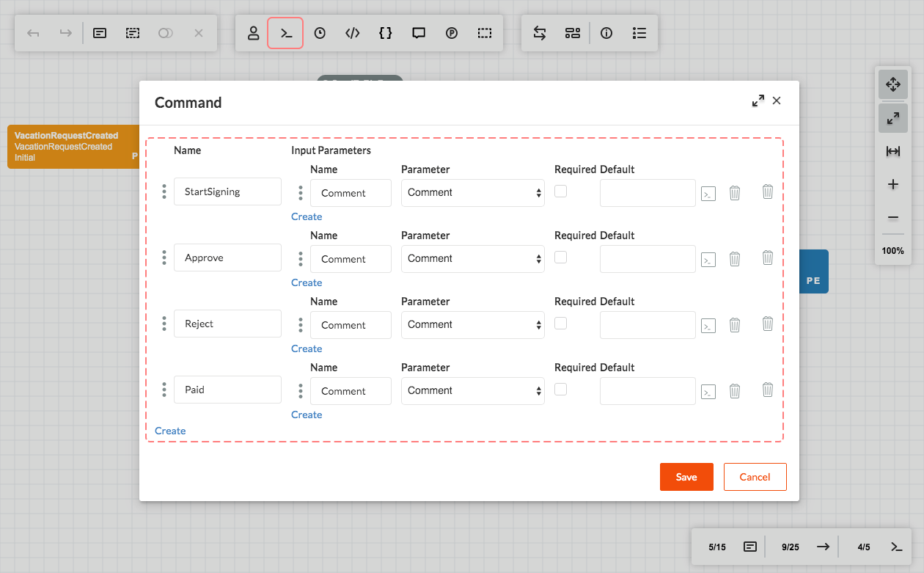
Task: Click the Reject name field
Action: click(x=227, y=324)
